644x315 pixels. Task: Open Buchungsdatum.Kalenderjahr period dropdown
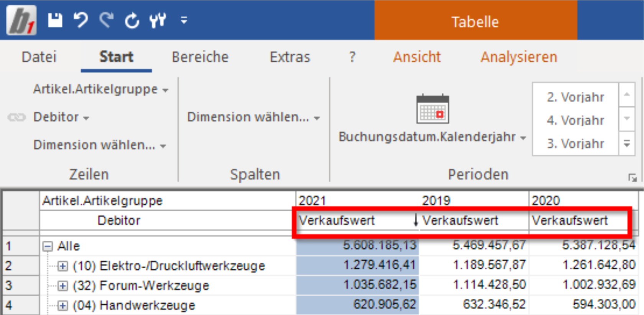[x=432, y=137]
